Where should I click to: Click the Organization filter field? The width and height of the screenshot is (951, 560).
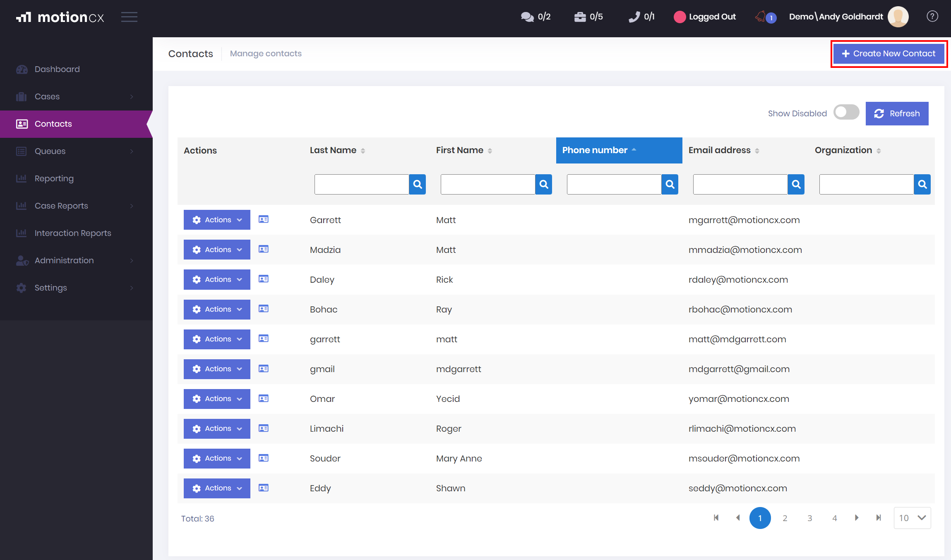(x=867, y=184)
